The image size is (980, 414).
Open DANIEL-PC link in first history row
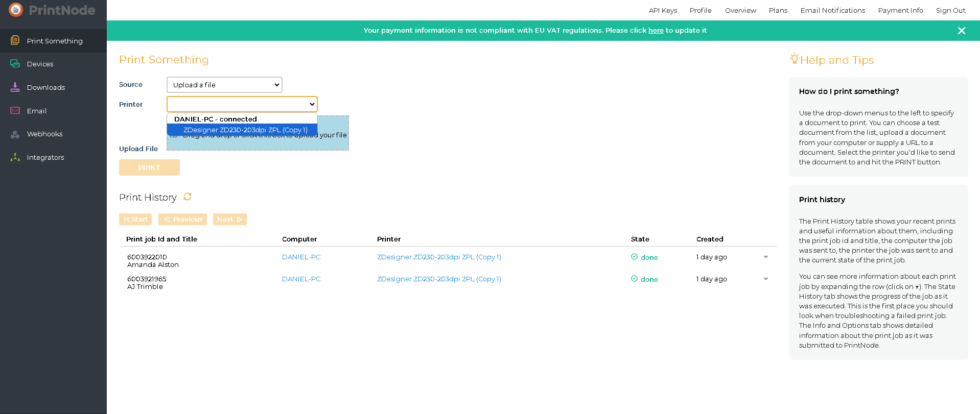coord(301,257)
